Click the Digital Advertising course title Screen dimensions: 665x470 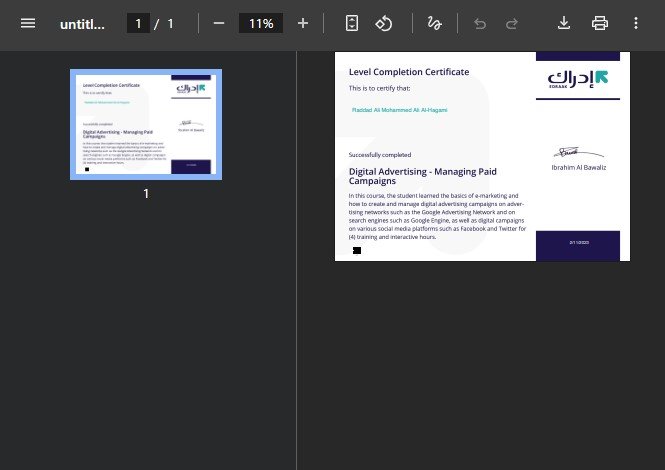[422, 177]
